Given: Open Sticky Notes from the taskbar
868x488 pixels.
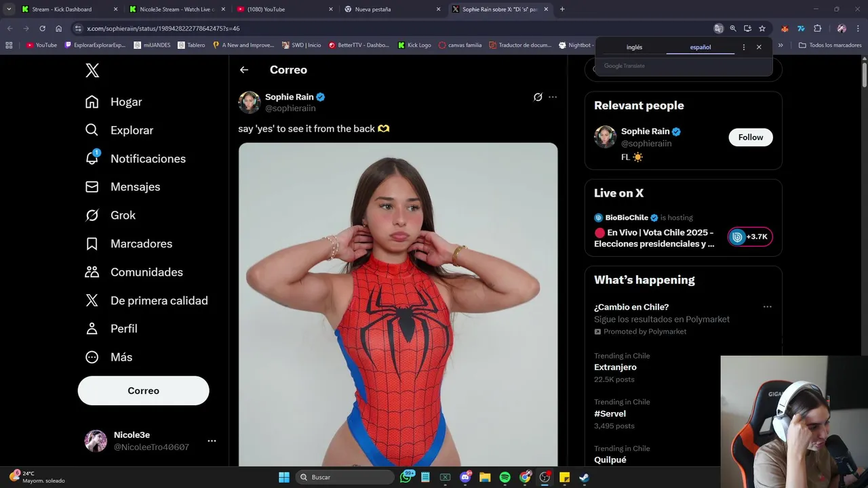Looking at the screenshot, I should coord(564,477).
